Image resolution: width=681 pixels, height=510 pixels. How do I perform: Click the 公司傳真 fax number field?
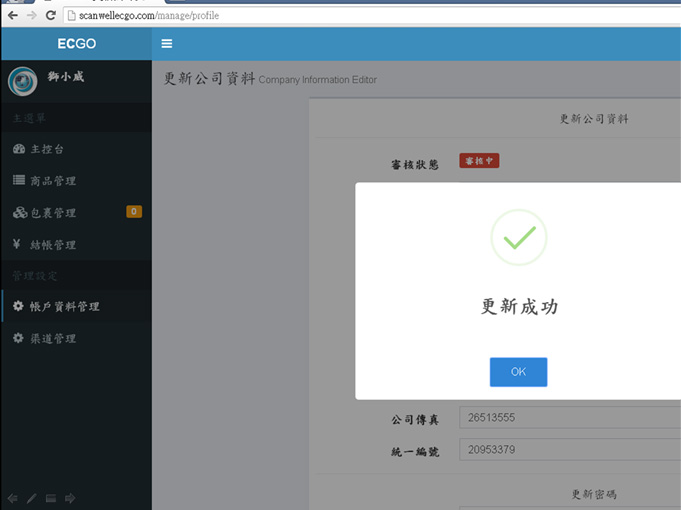click(568, 418)
